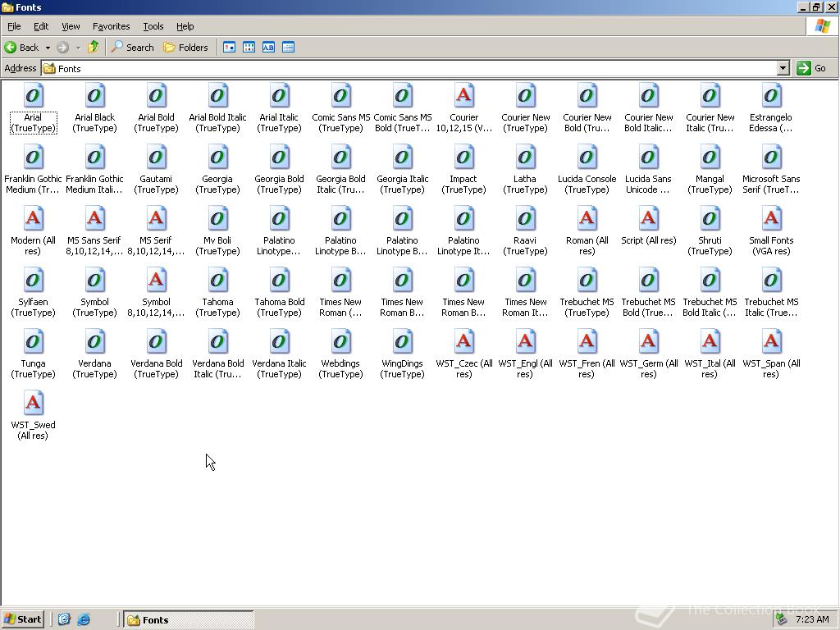Open the Tools menu
Image resolution: width=840 pixels, height=630 pixels.
153,26
